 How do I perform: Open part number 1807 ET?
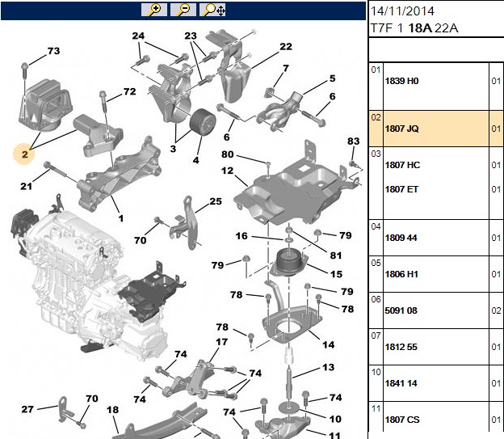401,189
